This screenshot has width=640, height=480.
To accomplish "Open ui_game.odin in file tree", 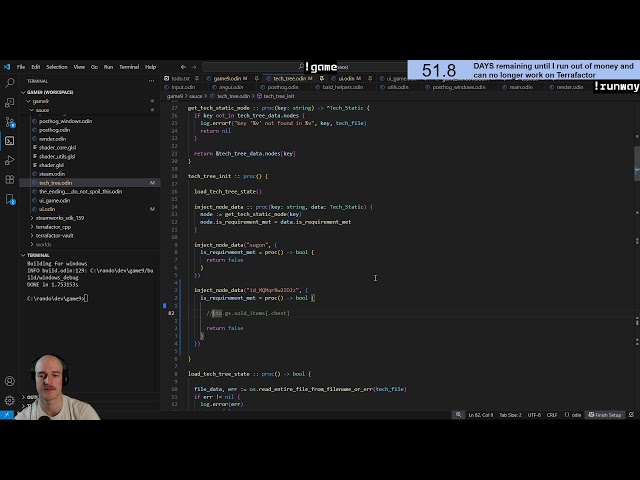I will (x=54, y=200).
